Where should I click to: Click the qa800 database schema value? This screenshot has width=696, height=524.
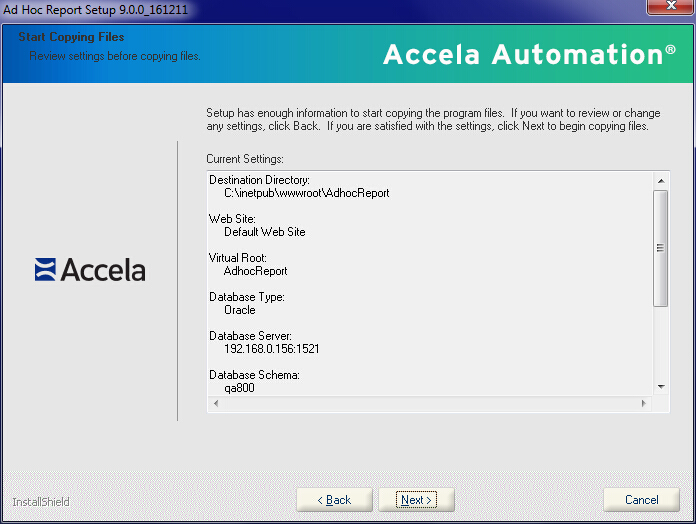pyautogui.click(x=239, y=388)
